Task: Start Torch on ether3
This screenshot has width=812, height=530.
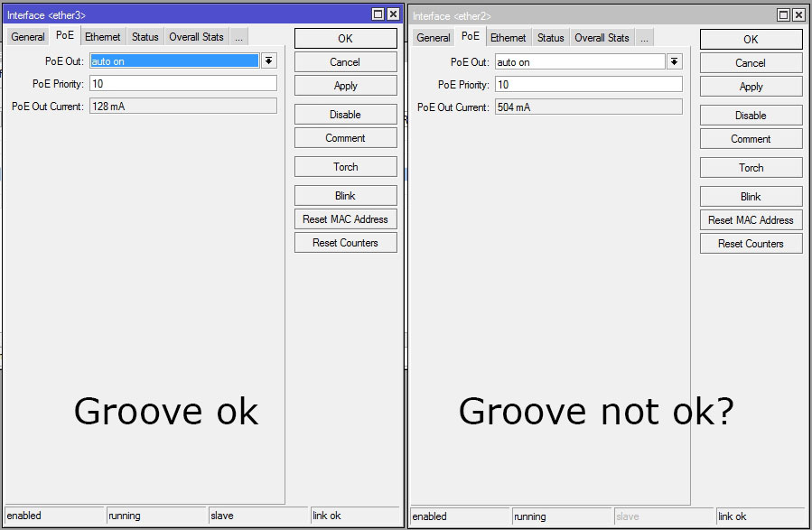Action: (x=345, y=166)
